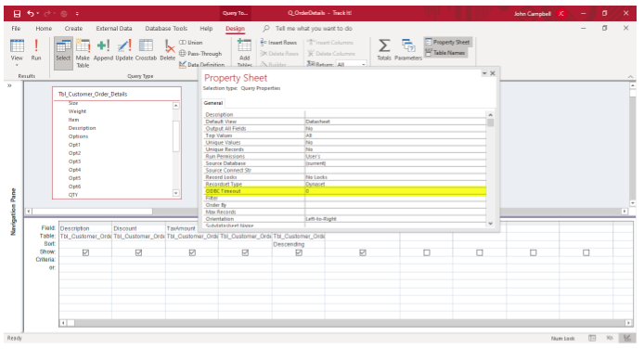Open the External Data tab
Image resolution: width=644 pixels, height=349 pixels.
114,29
